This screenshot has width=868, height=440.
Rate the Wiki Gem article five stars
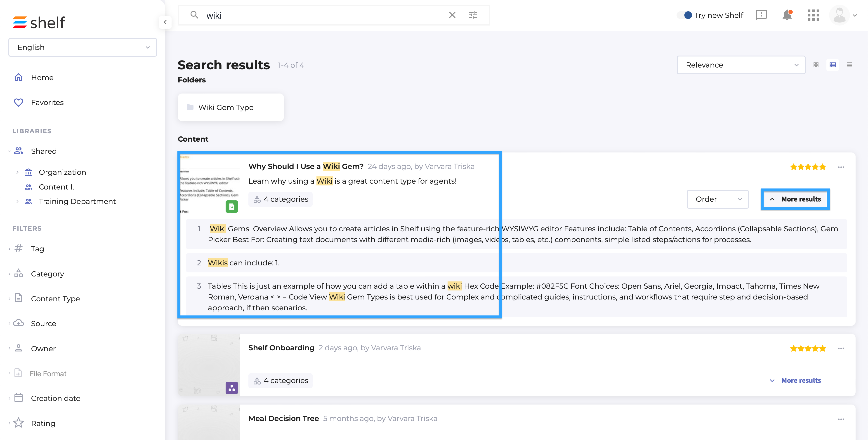[x=808, y=167]
